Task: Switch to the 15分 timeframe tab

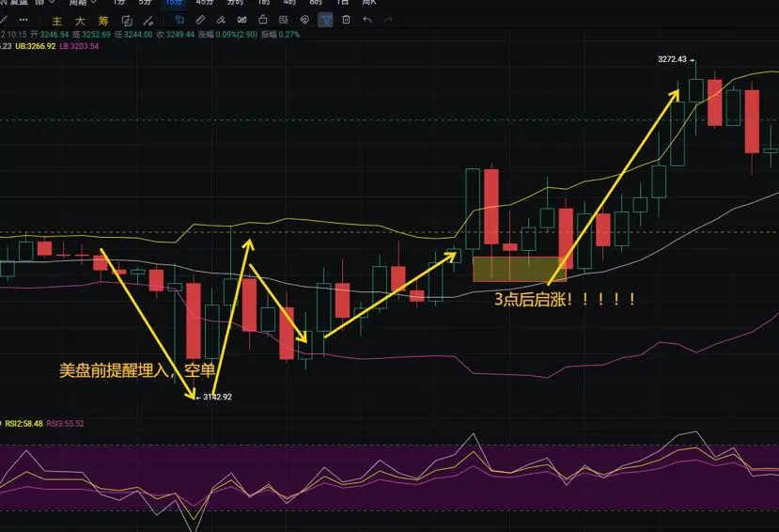Action: coord(175,3)
